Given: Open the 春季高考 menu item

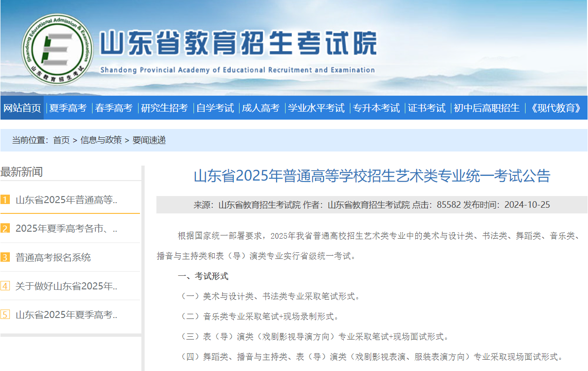Looking at the screenshot, I should pyautogui.click(x=114, y=108).
